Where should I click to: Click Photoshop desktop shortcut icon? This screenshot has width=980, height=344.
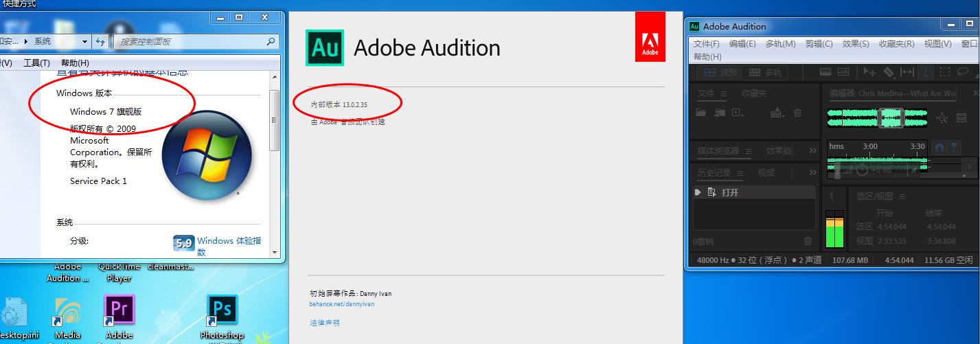[x=222, y=310]
